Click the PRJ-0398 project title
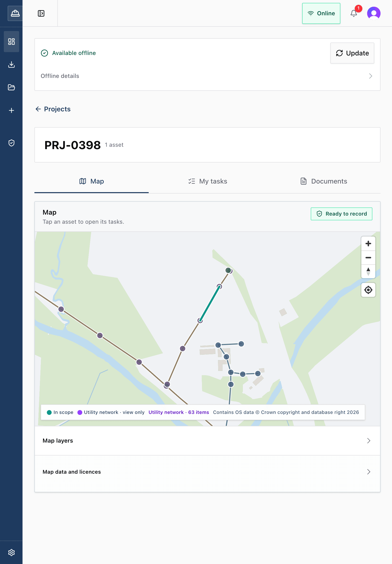This screenshot has width=392, height=564. click(72, 145)
